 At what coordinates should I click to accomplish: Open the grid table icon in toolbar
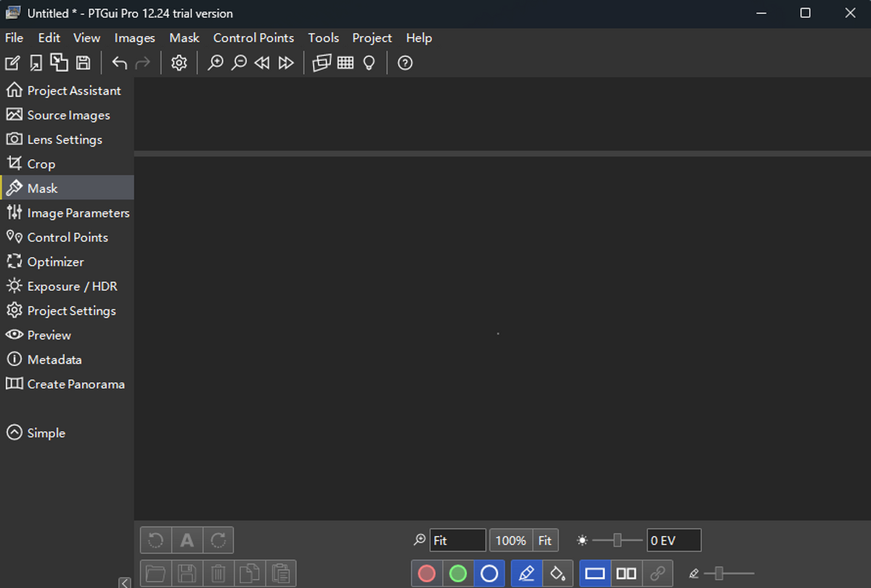345,63
